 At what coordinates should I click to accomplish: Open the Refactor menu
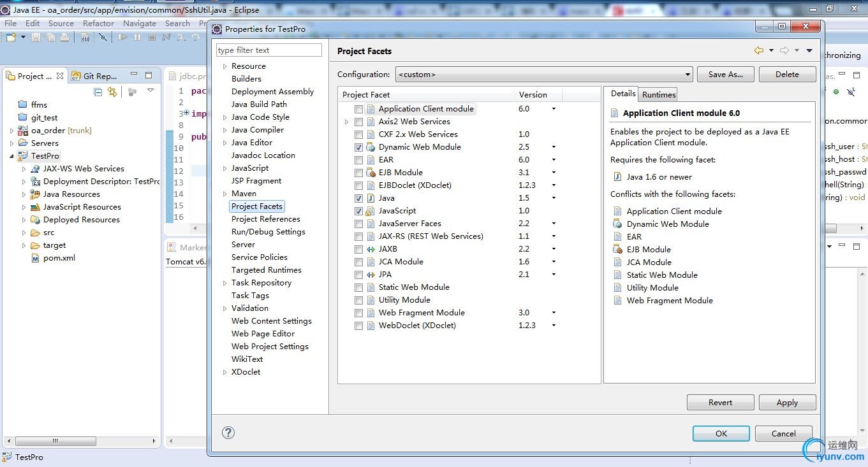click(x=98, y=23)
